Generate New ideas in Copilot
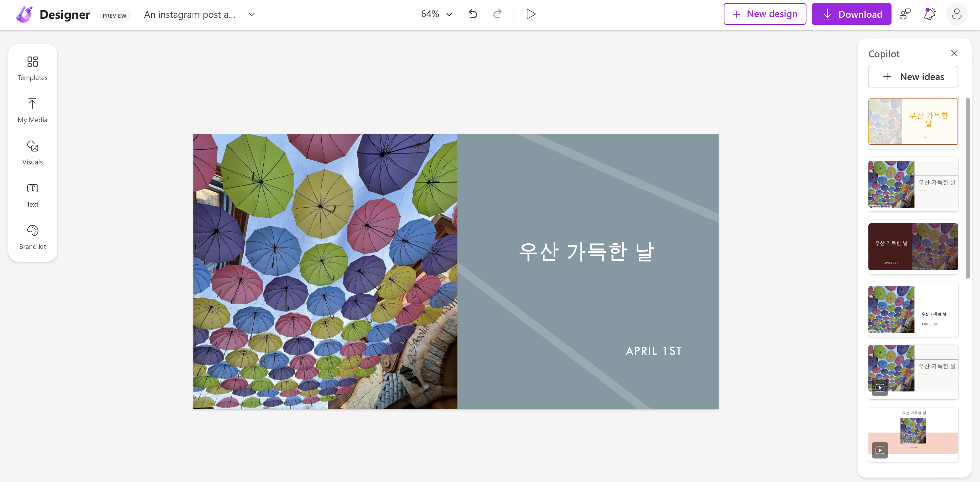 pyautogui.click(x=913, y=77)
